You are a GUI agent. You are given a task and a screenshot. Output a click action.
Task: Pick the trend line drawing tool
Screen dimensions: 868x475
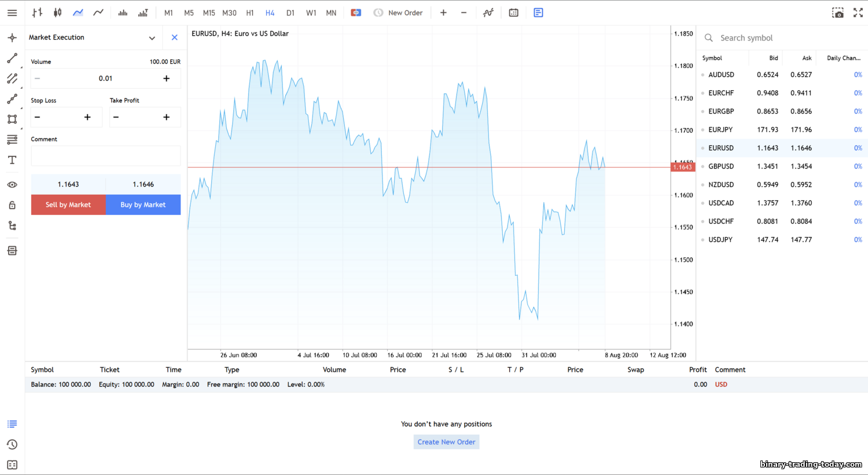click(12, 59)
